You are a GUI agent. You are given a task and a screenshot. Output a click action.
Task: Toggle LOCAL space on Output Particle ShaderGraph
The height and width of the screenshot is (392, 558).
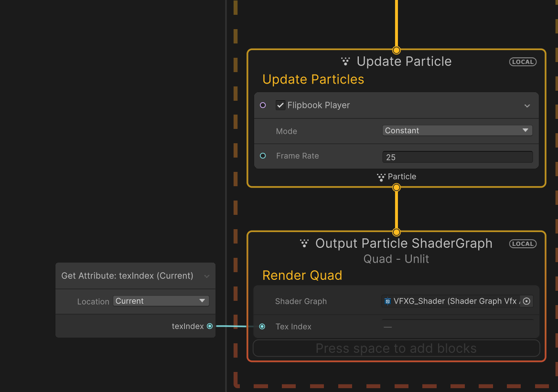point(523,244)
